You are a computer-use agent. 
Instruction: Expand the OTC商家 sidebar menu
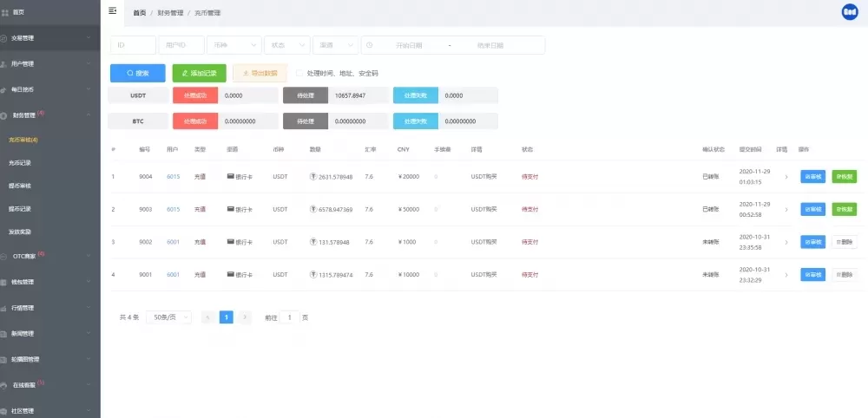pos(49,256)
